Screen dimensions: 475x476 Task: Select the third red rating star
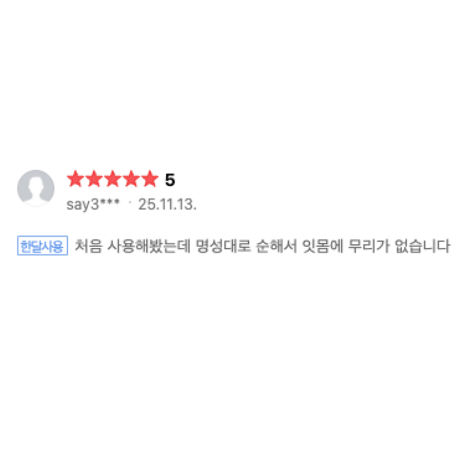tap(113, 179)
